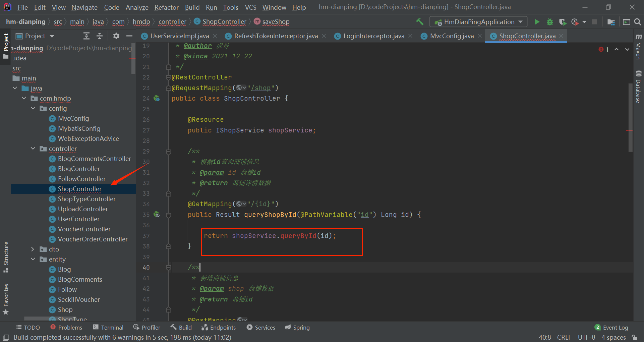This screenshot has width=644, height=342.
Task: Close the MvcConfig.java tab
Action: [480, 36]
